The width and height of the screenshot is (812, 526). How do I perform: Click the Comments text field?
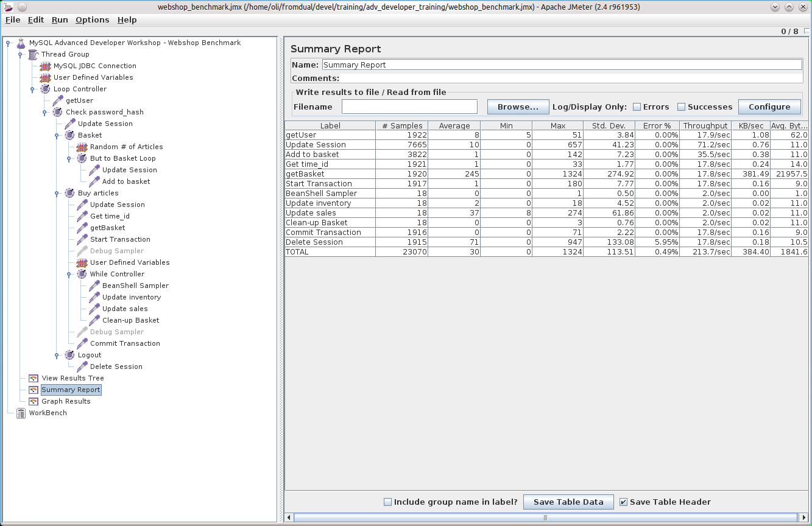[x=571, y=78]
